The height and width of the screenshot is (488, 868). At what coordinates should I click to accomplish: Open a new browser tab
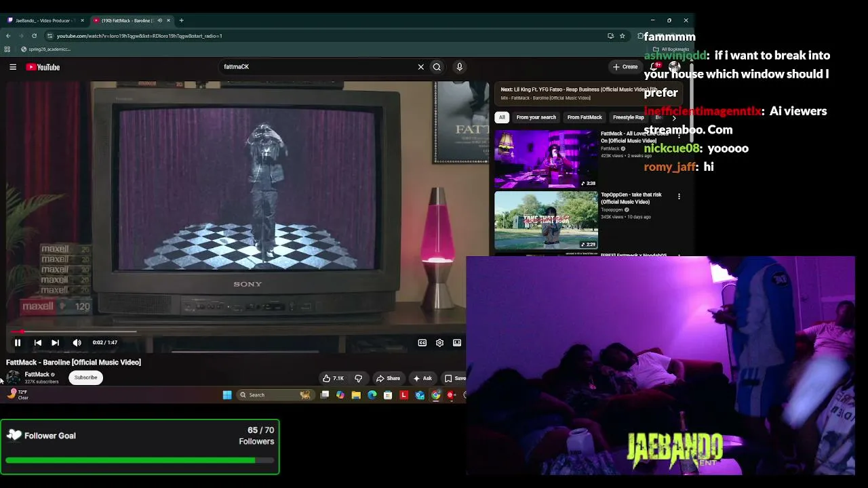(181, 20)
